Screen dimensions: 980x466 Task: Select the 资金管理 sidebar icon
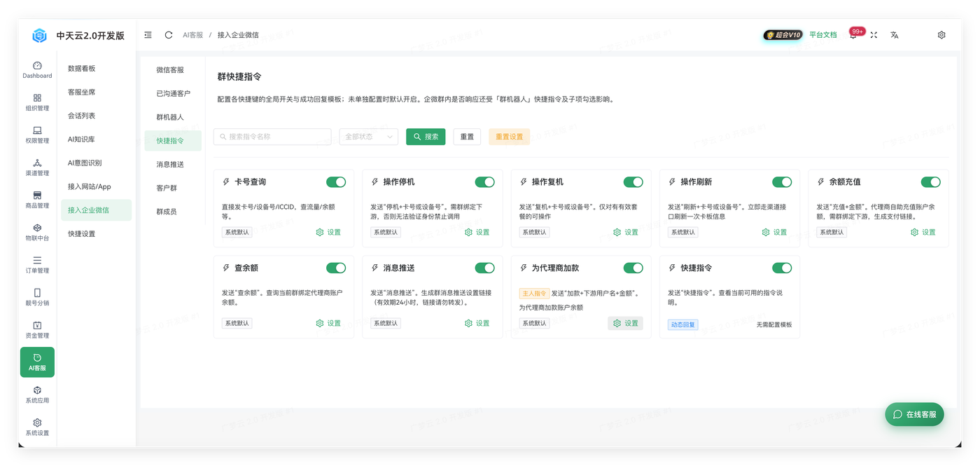[37, 329]
